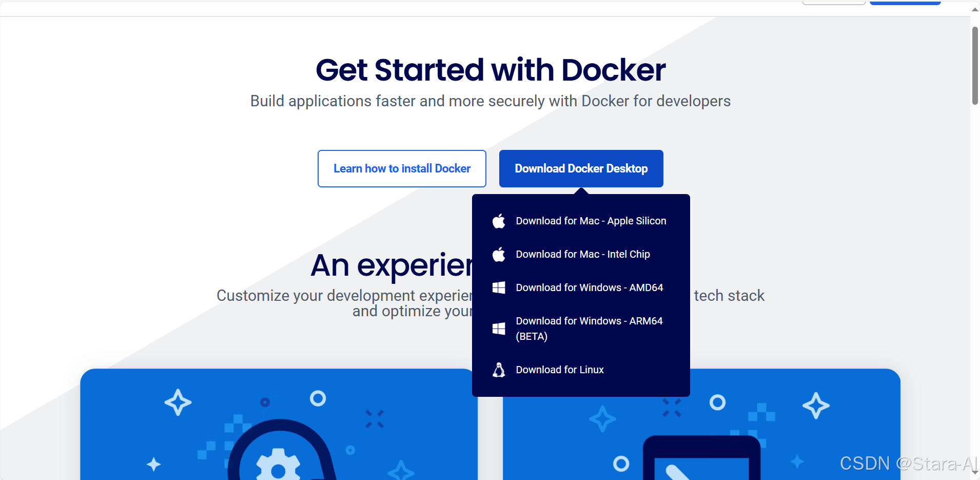This screenshot has width=980, height=480.
Task: Click the scrollbar up arrow
Action: pos(975,9)
